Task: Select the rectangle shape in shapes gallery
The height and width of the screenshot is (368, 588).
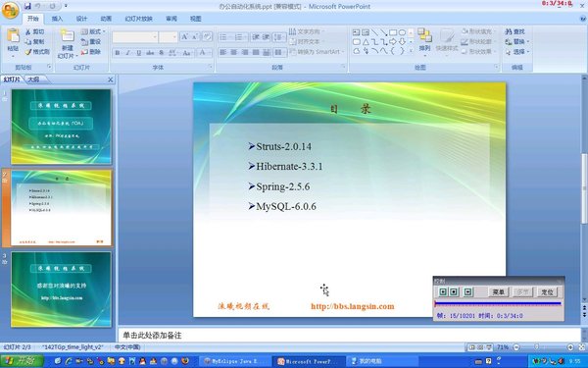Action: [393, 32]
